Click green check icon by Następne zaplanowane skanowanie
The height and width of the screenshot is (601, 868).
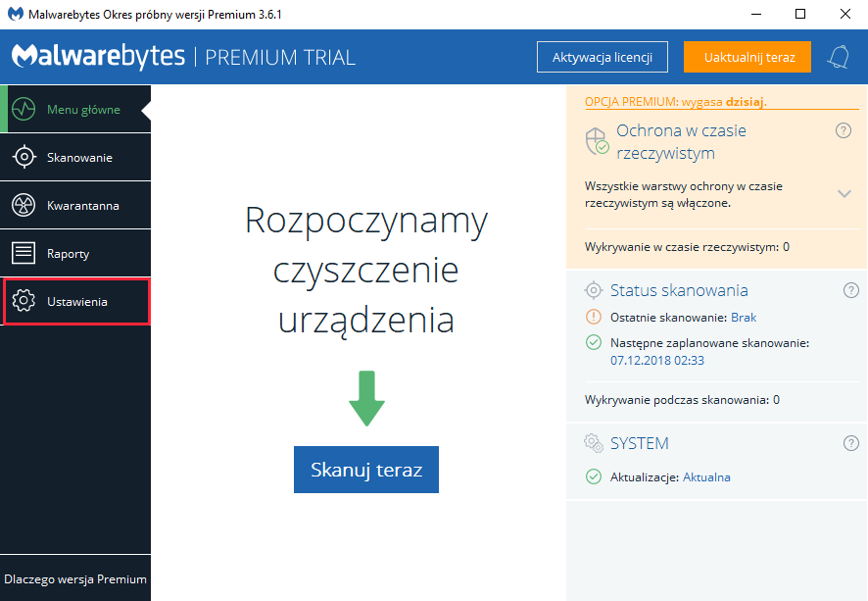pyautogui.click(x=594, y=342)
